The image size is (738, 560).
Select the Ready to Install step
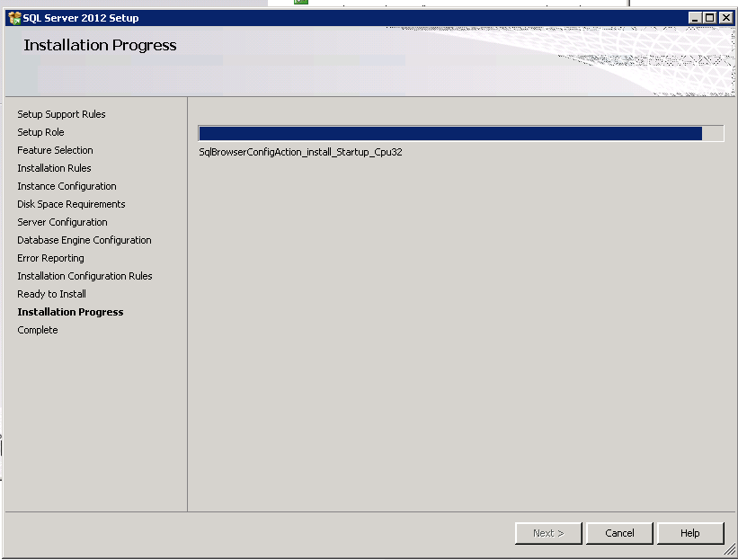51,294
